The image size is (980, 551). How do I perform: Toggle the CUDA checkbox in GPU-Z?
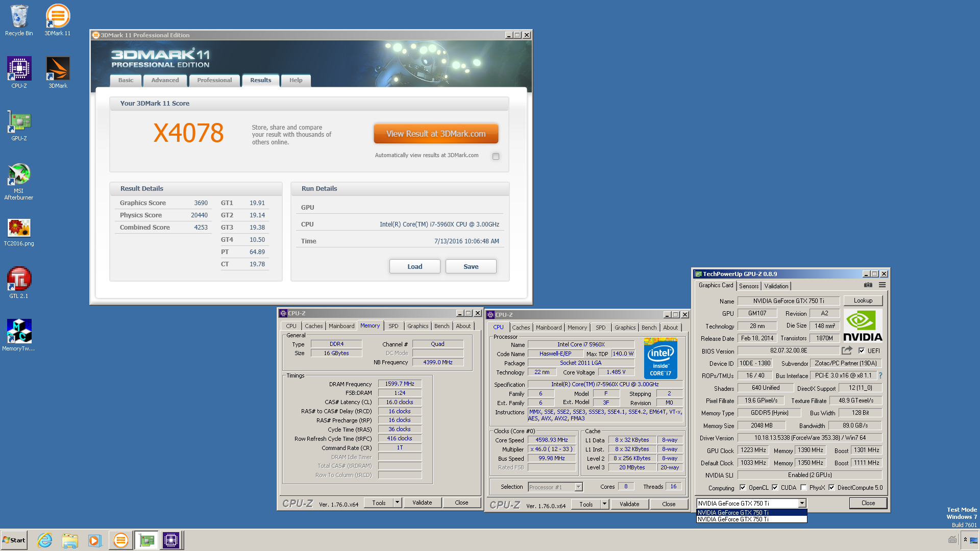pos(775,487)
